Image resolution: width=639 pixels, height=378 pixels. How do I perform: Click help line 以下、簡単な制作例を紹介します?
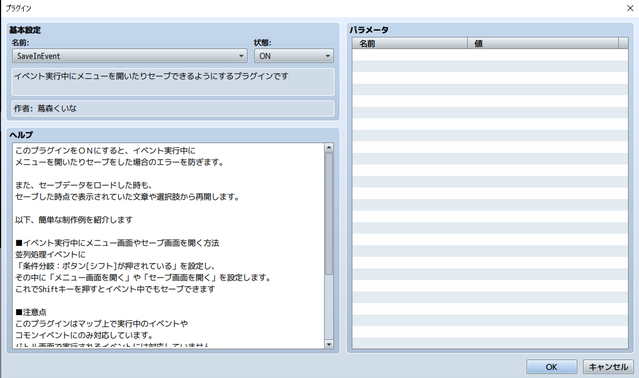[x=74, y=220]
